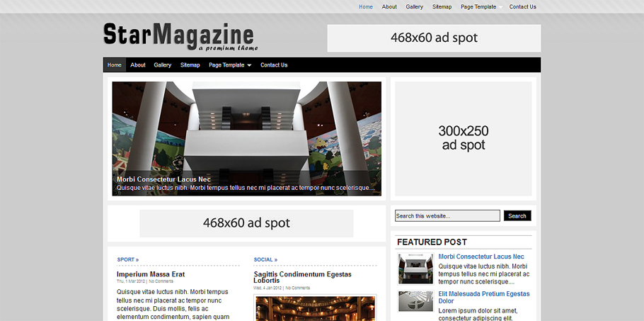Viewport: 644px width, 321px height.
Task: Click slider excerpt Quisque vitae luctus nibh
Action: point(246,188)
